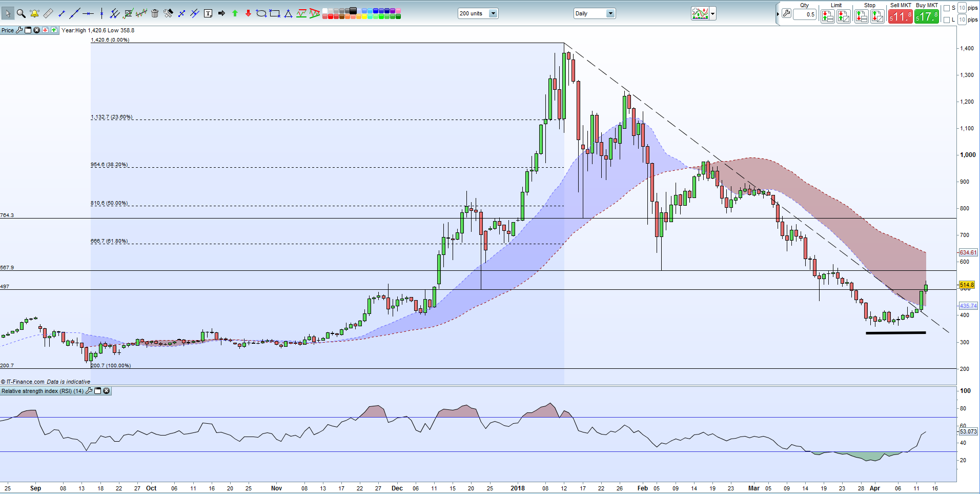Select the black right arrow tool

221,14
